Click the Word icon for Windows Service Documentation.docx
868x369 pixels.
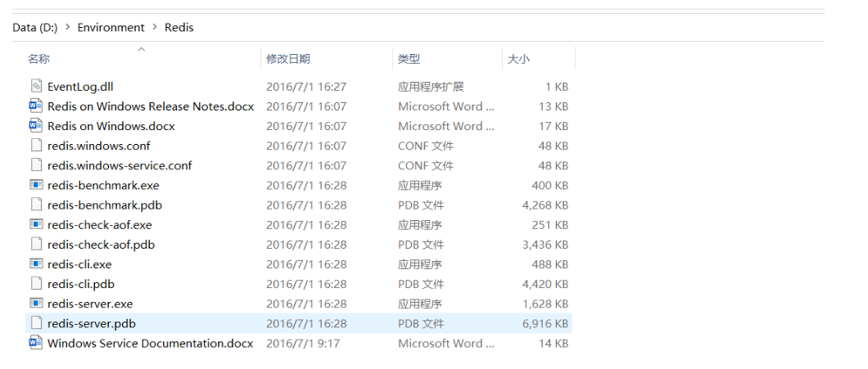pyautogui.click(x=36, y=344)
